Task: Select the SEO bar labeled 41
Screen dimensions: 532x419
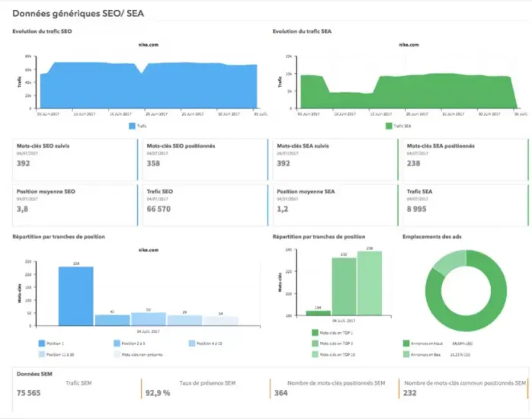Action: click(x=112, y=321)
